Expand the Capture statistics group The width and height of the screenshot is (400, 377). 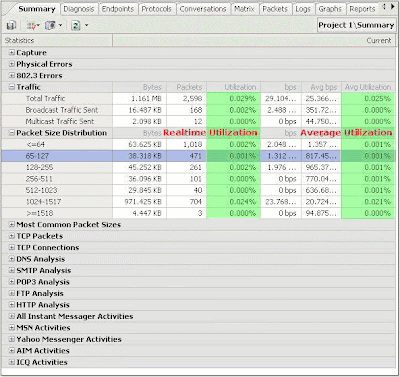click(12, 53)
